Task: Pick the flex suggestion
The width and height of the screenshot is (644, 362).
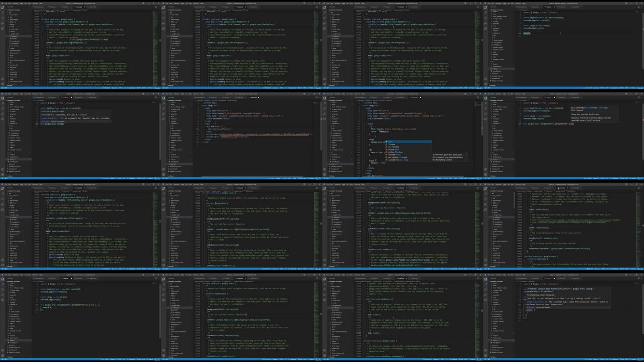Action: (408, 142)
